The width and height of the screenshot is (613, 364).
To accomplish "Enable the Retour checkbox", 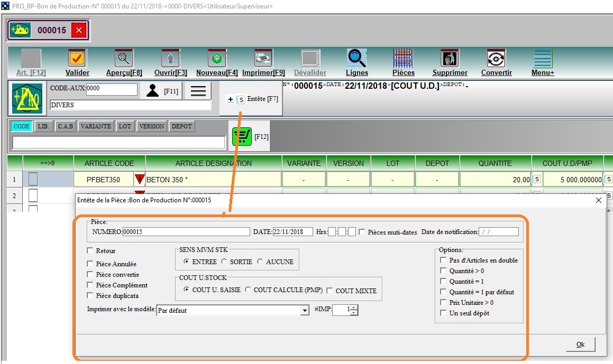I will coord(90,251).
